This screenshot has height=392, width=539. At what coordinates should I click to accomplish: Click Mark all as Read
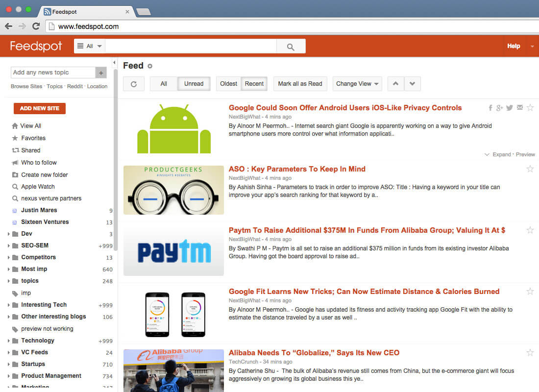(300, 84)
